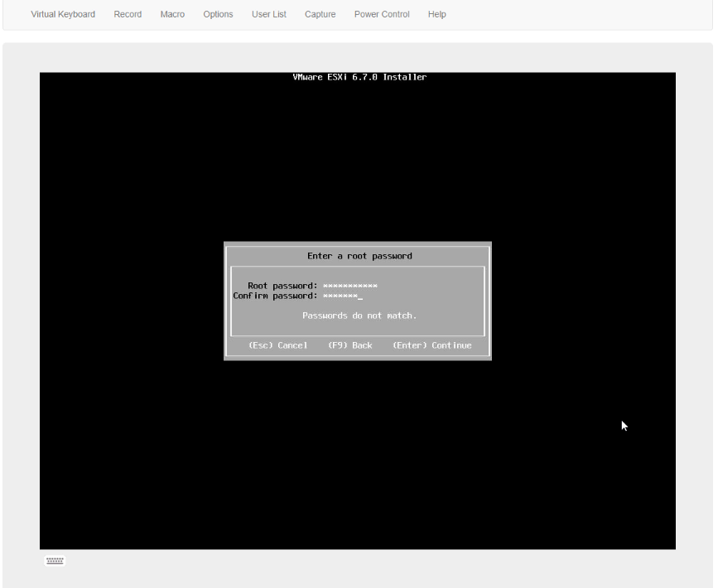The width and height of the screenshot is (718, 588).
Task: Click the 'Root password:' label
Action: pyautogui.click(x=282, y=286)
